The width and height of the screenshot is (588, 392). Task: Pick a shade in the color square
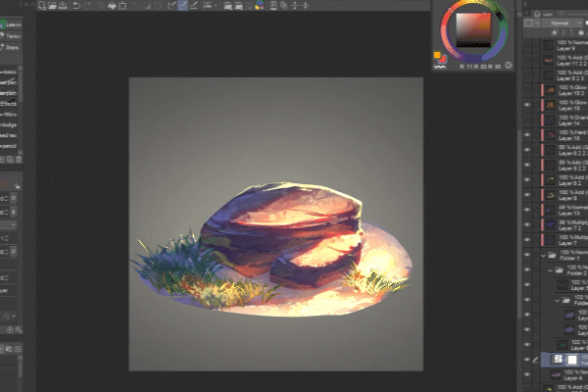(x=473, y=30)
